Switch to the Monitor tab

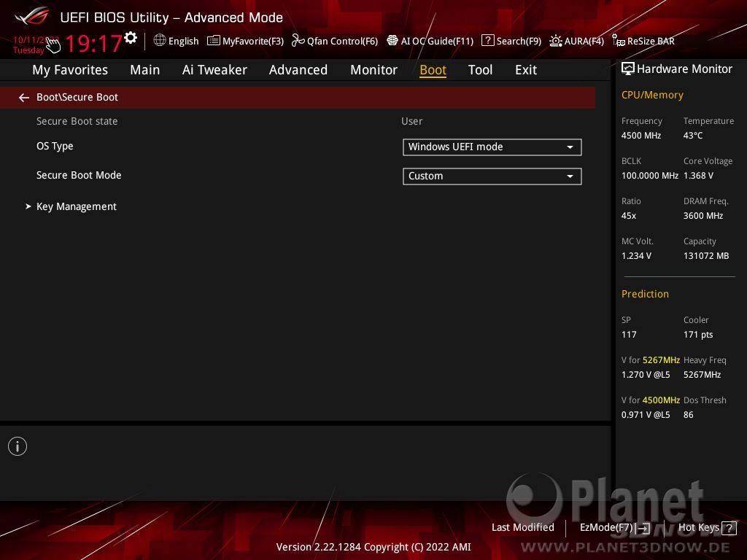374,70
